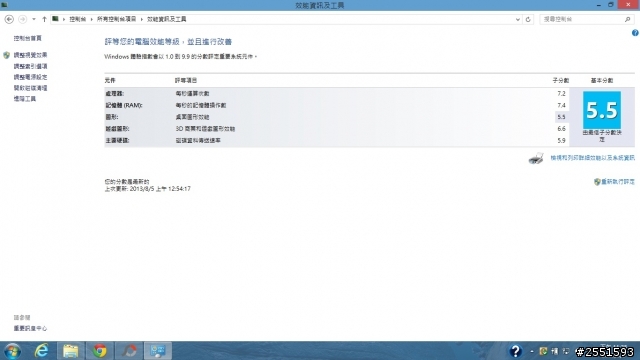Open the recent locations dropdown arrow
640x360 pixels.
click(34, 19)
